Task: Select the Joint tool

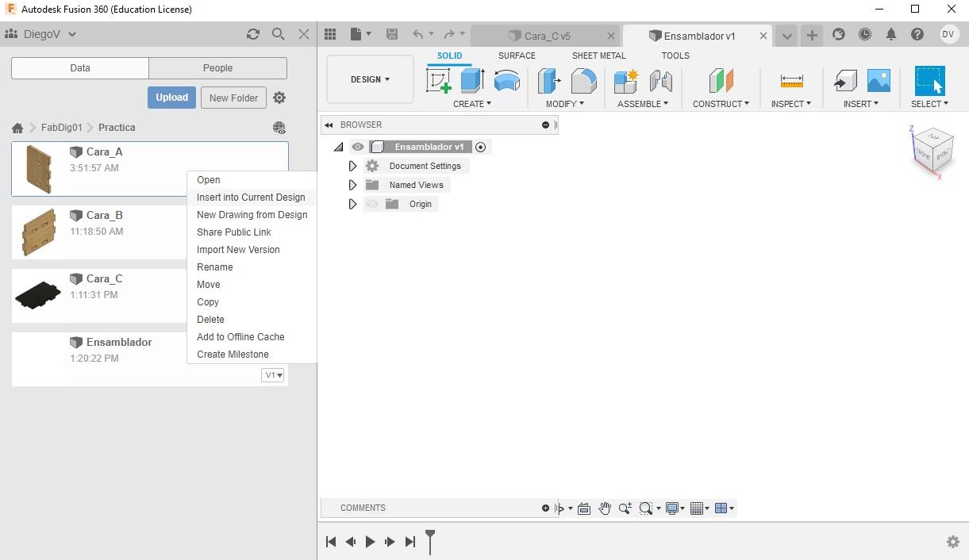Action: coord(660,81)
